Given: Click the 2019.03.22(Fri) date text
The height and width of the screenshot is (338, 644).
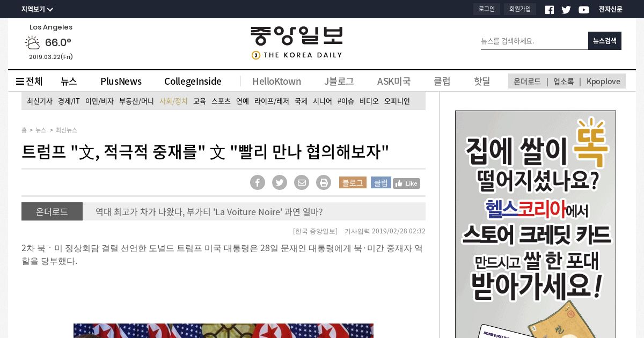Looking at the screenshot, I should point(51,57).
